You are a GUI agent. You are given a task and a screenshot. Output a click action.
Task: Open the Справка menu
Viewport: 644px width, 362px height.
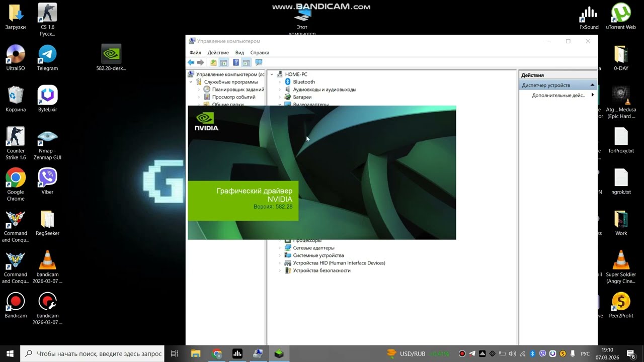[x=260, y=53]
